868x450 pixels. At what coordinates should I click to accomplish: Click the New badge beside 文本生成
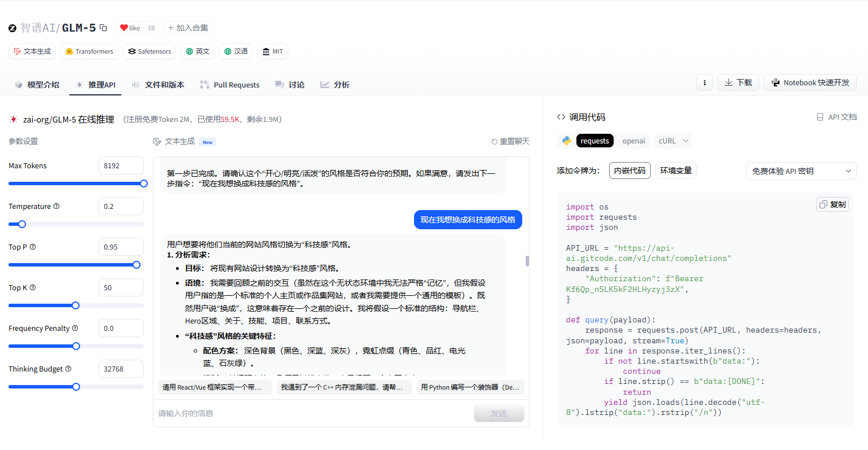208,142
